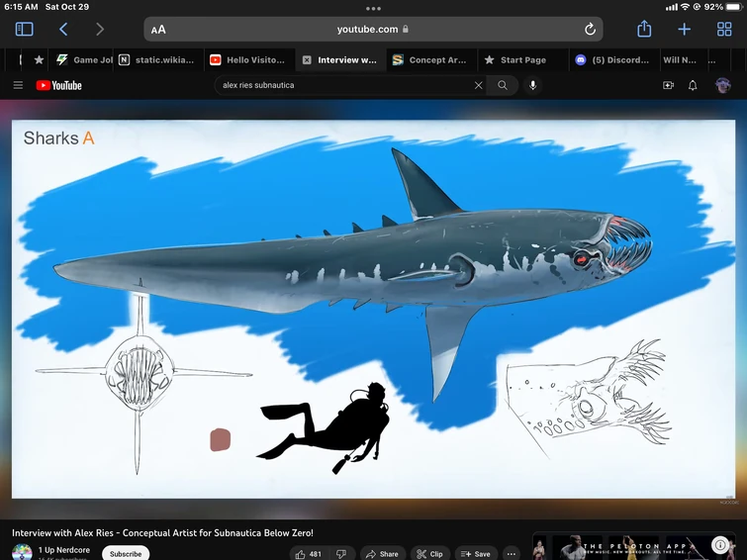Go back to the previous page
Image resolution: width=747 pixels, height=560 pixels.
[63, 29]
